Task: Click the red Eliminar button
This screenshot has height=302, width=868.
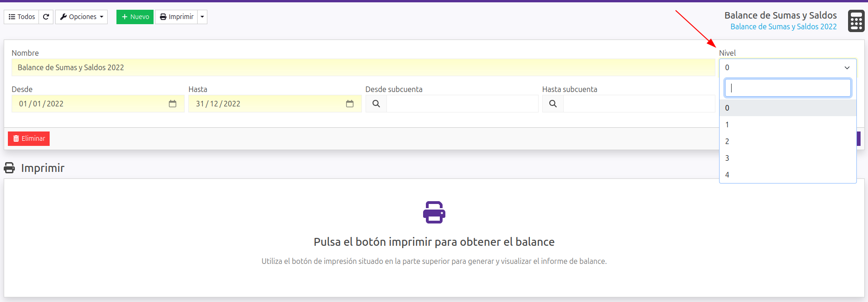Action: (29, 138)
